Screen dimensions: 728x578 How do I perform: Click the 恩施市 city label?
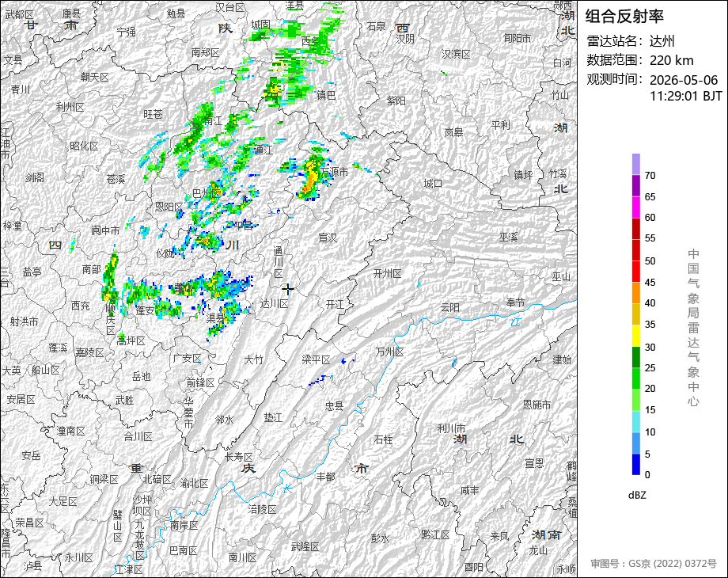537,405
